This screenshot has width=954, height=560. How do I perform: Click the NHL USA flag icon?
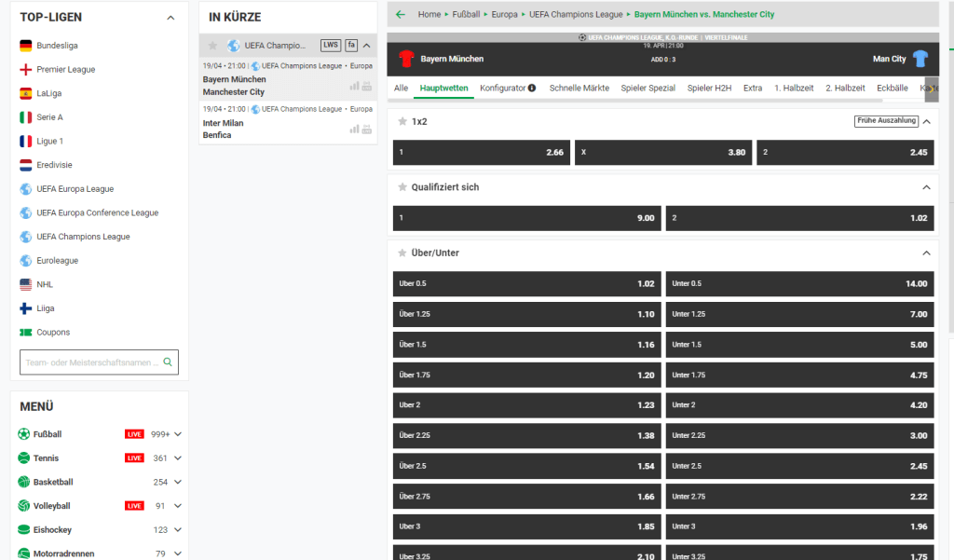tap(25, 284)
